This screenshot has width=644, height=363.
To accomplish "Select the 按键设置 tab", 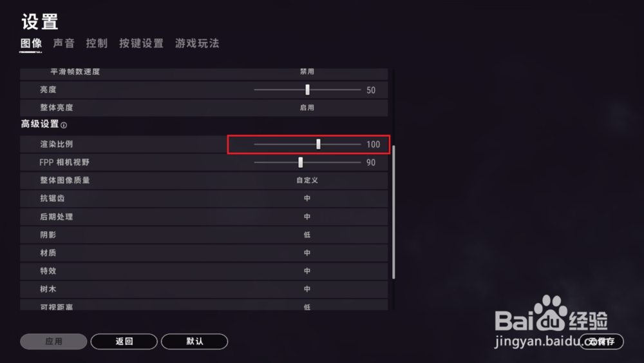I will (x=141, y=44).
